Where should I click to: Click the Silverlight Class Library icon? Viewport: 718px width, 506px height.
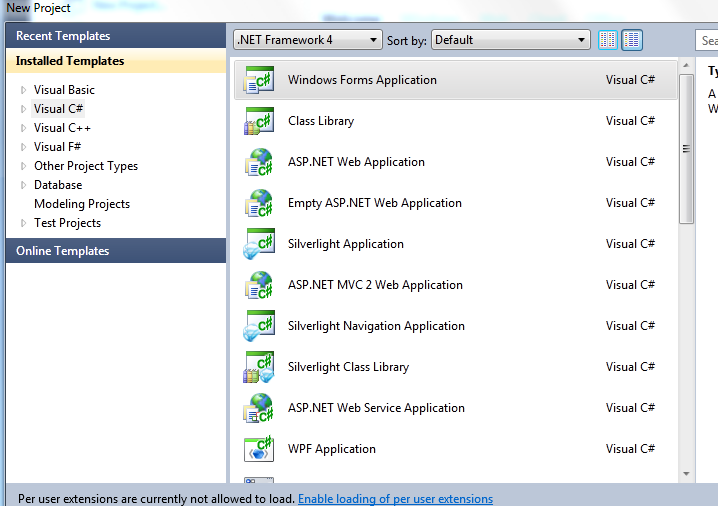(259, 367)
